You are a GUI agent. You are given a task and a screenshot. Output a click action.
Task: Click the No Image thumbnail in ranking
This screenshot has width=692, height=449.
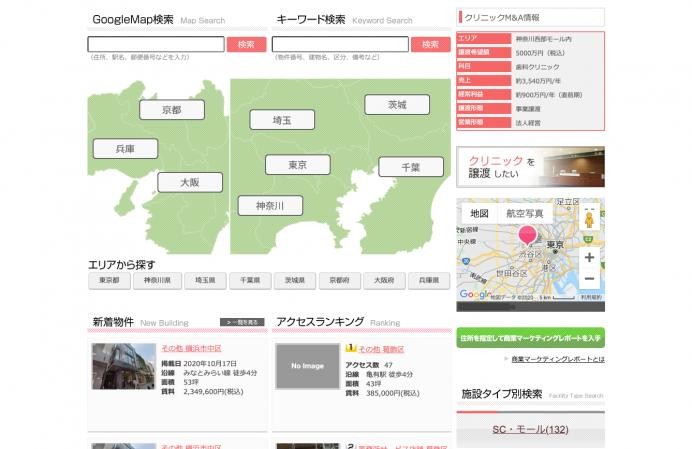(x=308, y=366)
